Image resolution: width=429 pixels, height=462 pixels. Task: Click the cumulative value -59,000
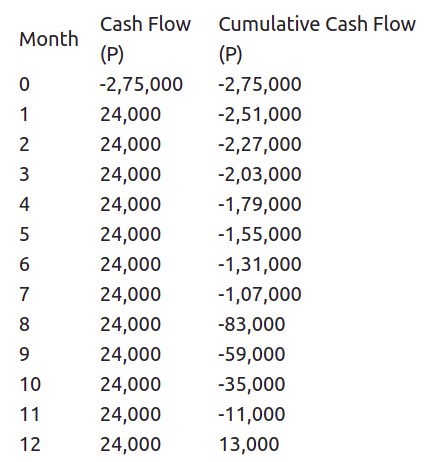click(252, 354)
